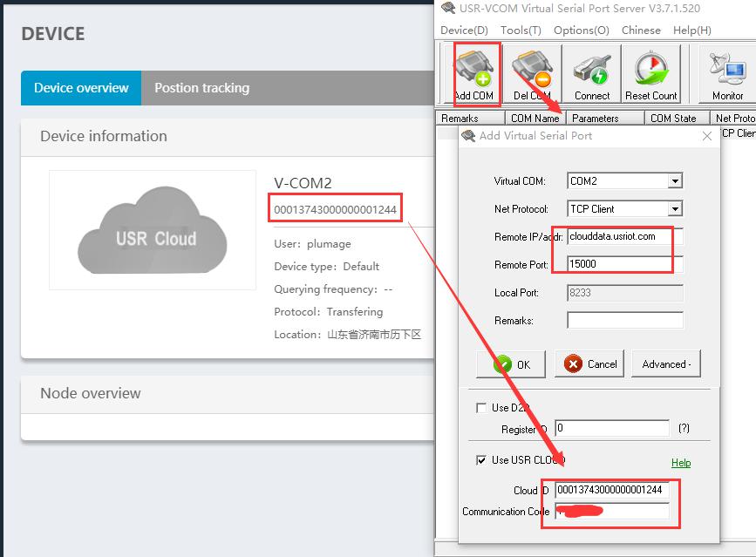Click the Protocol: Transfering text
This screenshot has width=756, height=557.
tap(329, 312)
